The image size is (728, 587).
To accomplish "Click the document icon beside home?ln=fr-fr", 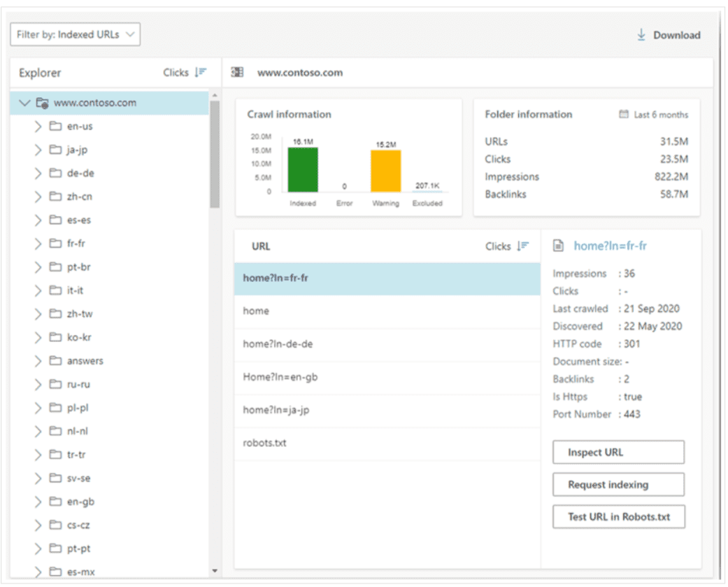I will point(558,246).
